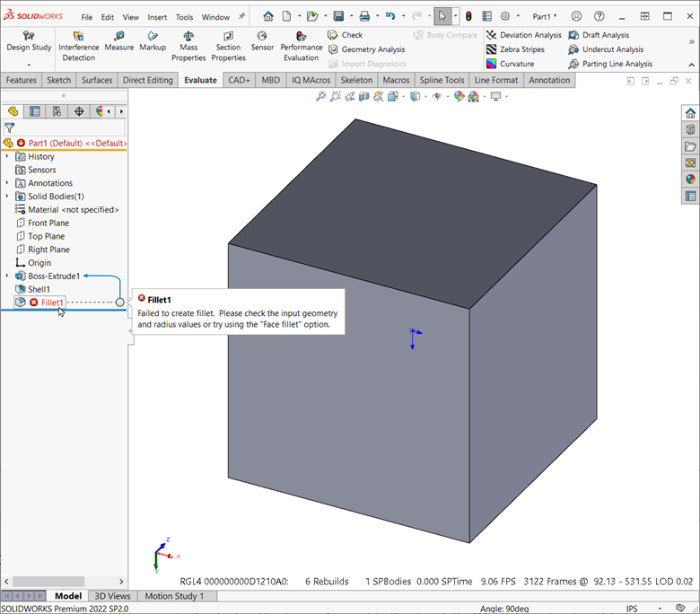Click the Open document icon
The image size is (700, 614).
click(312, 16)
